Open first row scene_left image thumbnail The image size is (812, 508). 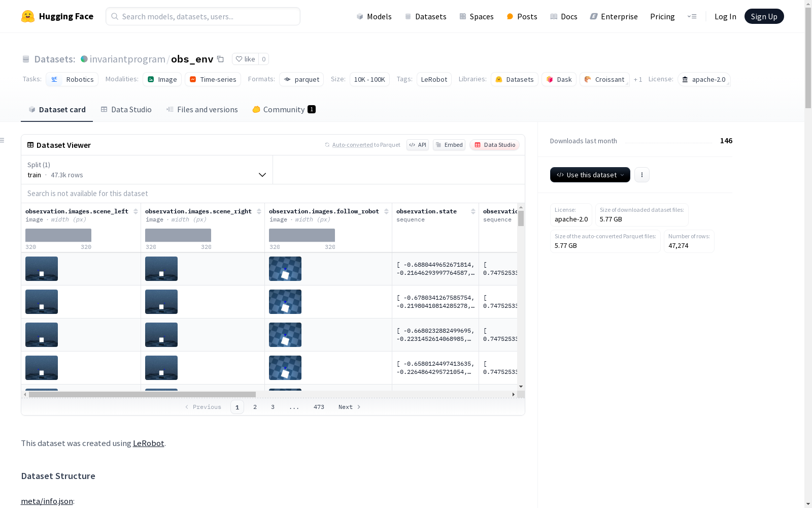pyautogui.click(x=42, y=269)
